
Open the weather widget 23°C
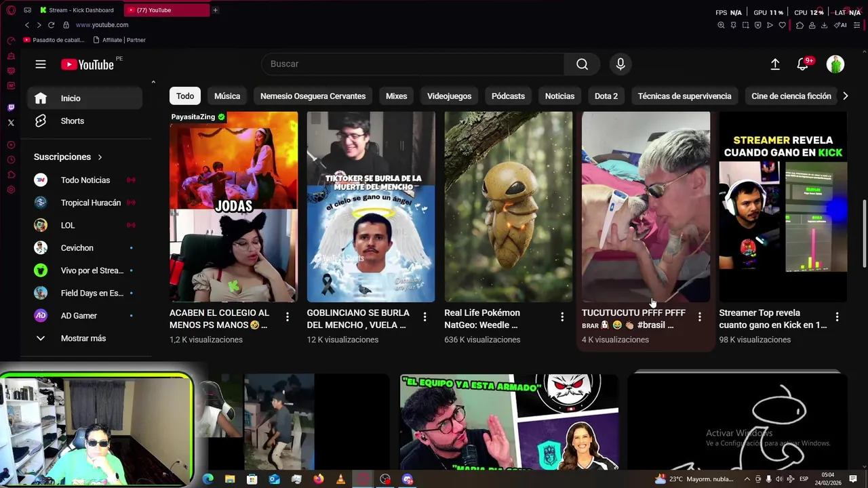click(x=694, y=479)
